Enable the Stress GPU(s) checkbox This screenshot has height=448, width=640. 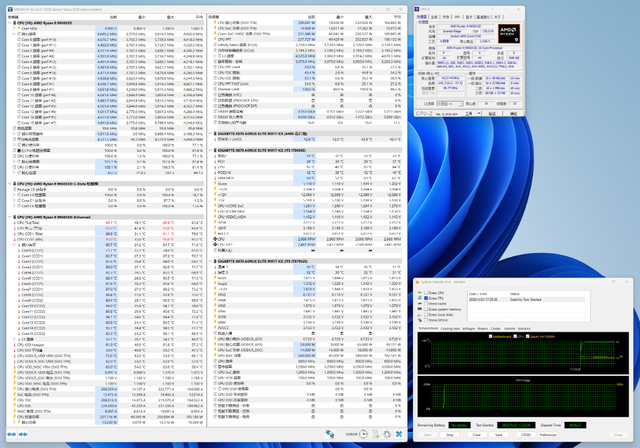tap(426, 320)
